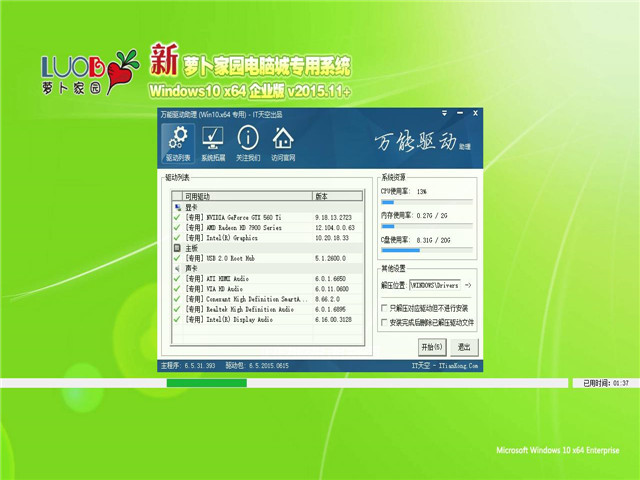The height and width of the screenshot is (480, 640).
Task: Click the 驱动包 6.5.2015.0615 status text
Action: click(257, 366)
